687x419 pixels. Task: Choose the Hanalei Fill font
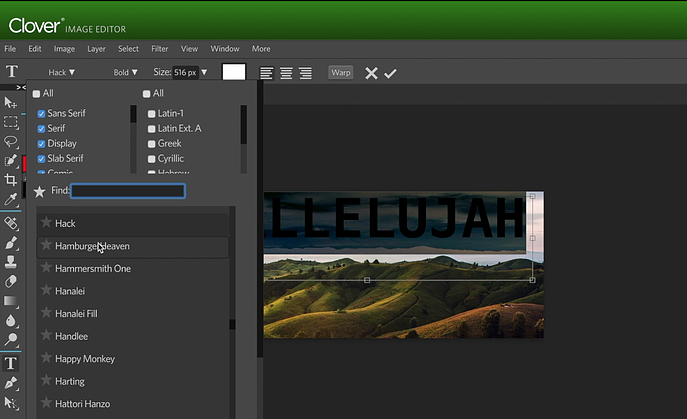(133, 314)
